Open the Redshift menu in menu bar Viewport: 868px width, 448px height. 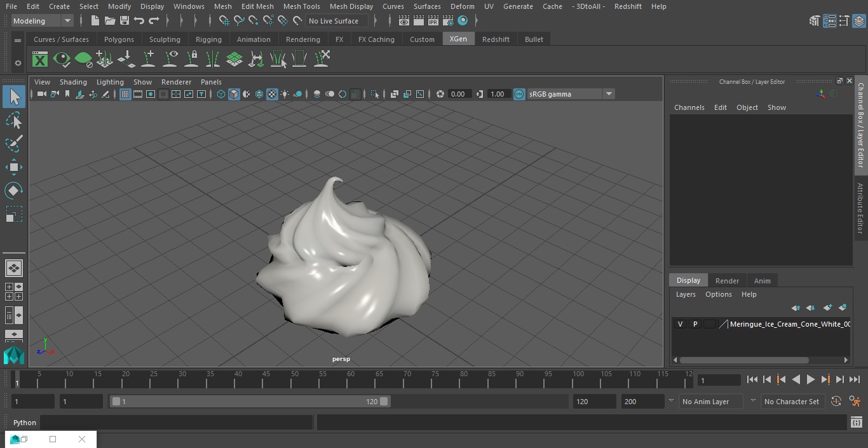click(627, 6)
